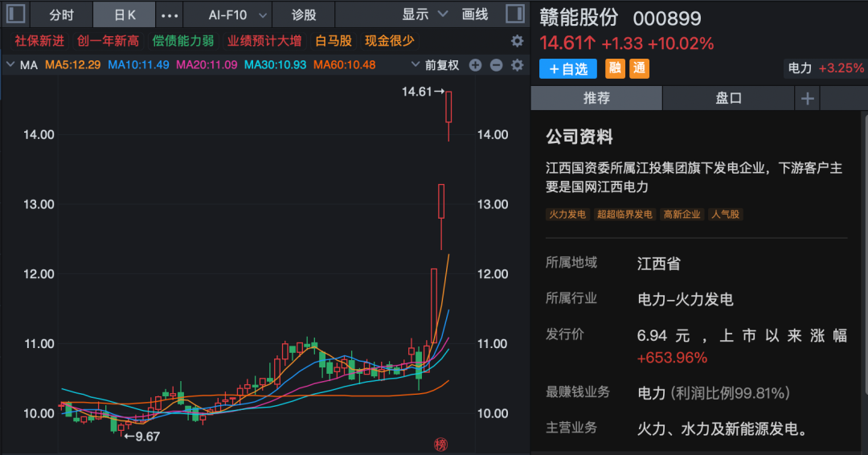Collapse the MA indicator chevron
The image size is (868, 455).
coord(10,65)
